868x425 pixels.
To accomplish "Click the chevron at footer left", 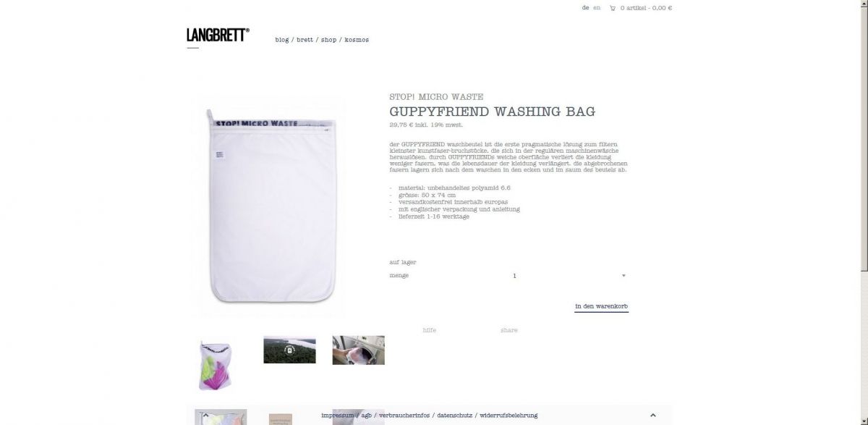I will pos(206,415).
